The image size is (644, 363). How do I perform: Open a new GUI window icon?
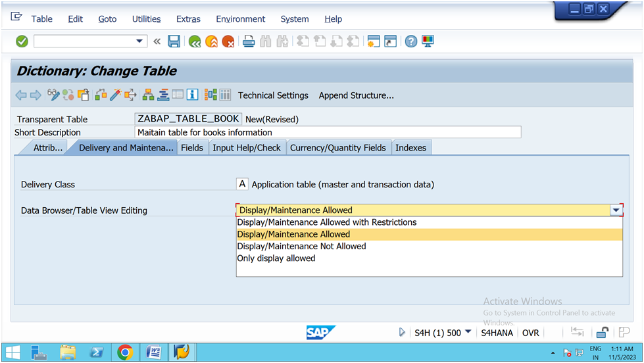point(374,41)
